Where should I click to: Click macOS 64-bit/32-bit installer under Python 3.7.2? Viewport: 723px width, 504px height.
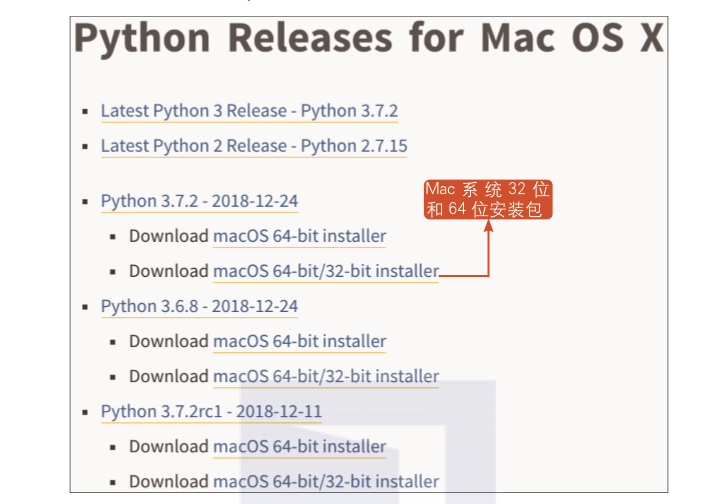point(325,271)
